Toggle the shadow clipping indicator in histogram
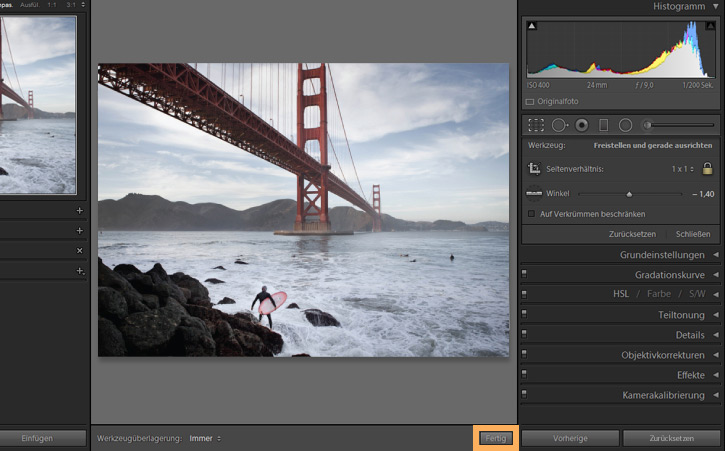The image size is (725, 451). point(532,26)
